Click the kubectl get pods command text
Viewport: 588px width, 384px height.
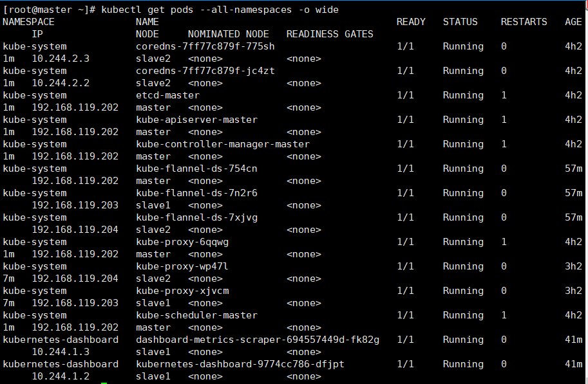pyautogui.click(x=220, y=10)
